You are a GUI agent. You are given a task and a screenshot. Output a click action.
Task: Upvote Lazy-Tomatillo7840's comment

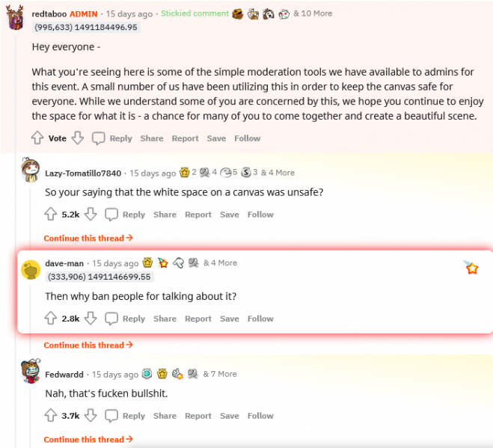(x=51, y=214)
